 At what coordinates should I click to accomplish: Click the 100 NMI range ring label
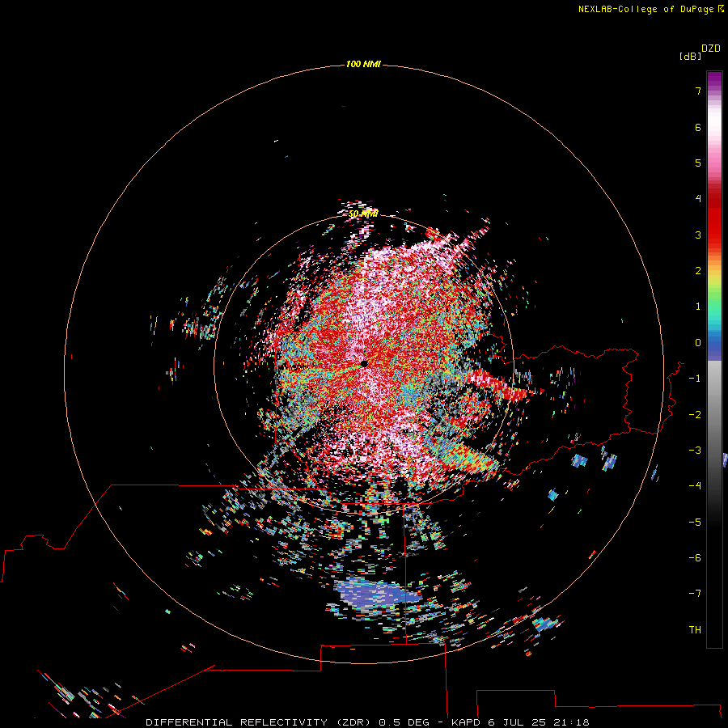coord(363,64)
